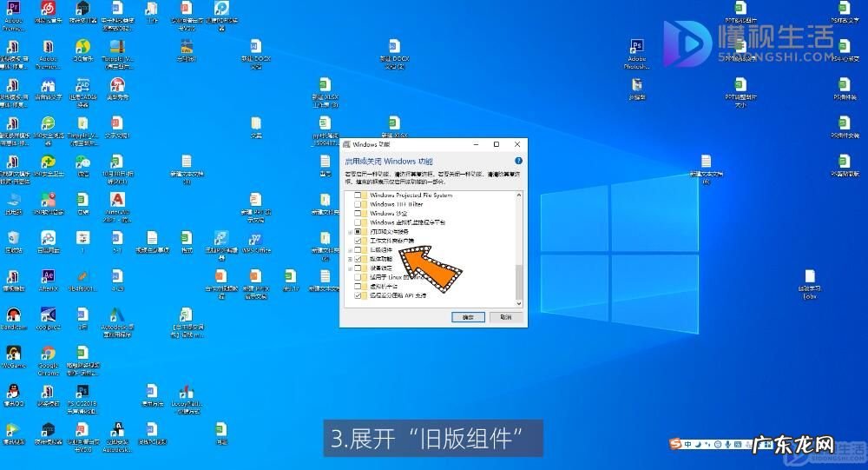Select the 虚拟机平台 row label
This screenshot has height=470, width=868.
(x=384, y=287)
